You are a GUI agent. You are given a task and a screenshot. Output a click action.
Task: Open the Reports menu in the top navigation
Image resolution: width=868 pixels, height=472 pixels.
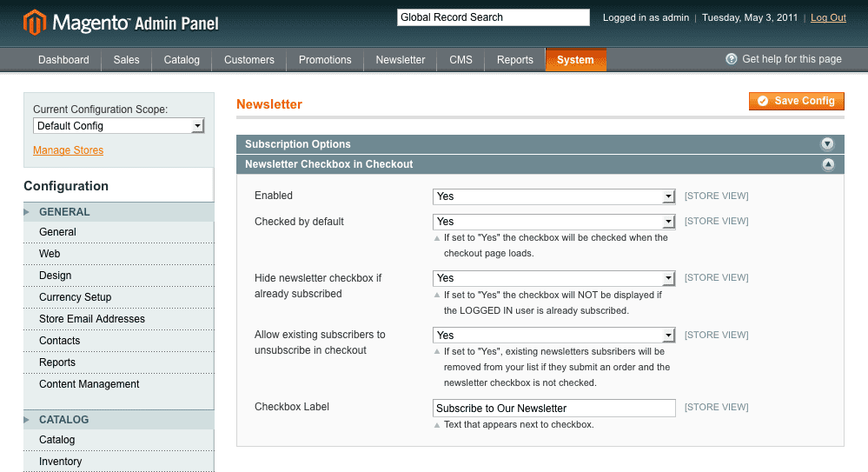515,60
